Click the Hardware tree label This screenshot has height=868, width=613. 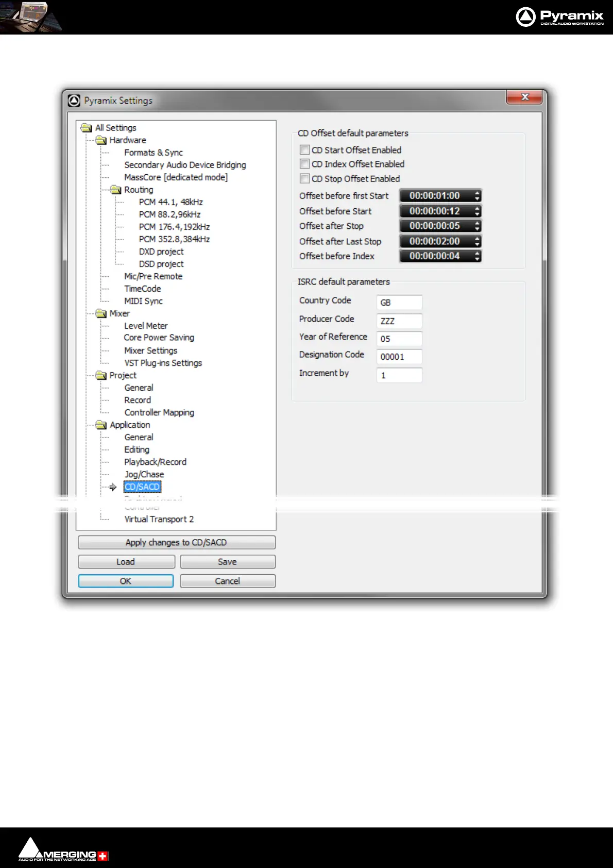(x=128, y=140)
